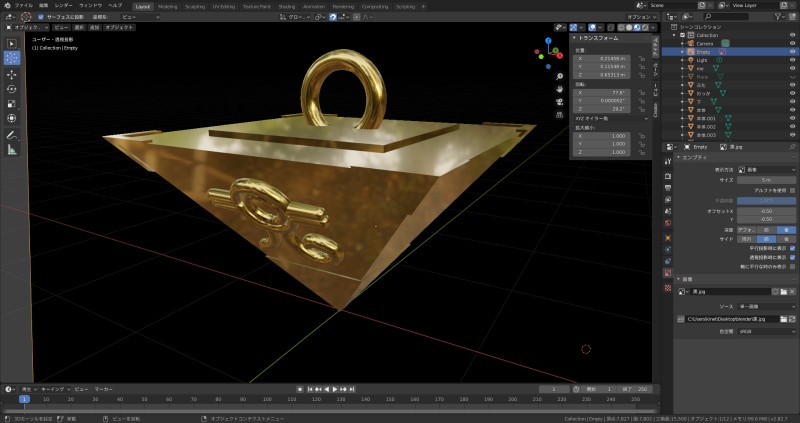
Task: Open the ソース single image dropdown
Action: point(767,307)
